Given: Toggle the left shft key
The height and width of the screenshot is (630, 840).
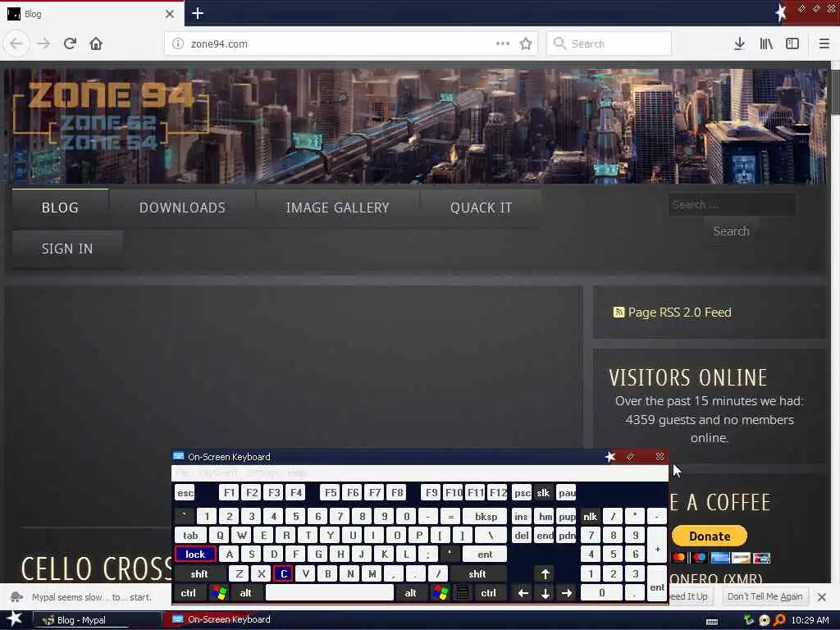Looking at the screenshot, I should click(200, 573).
